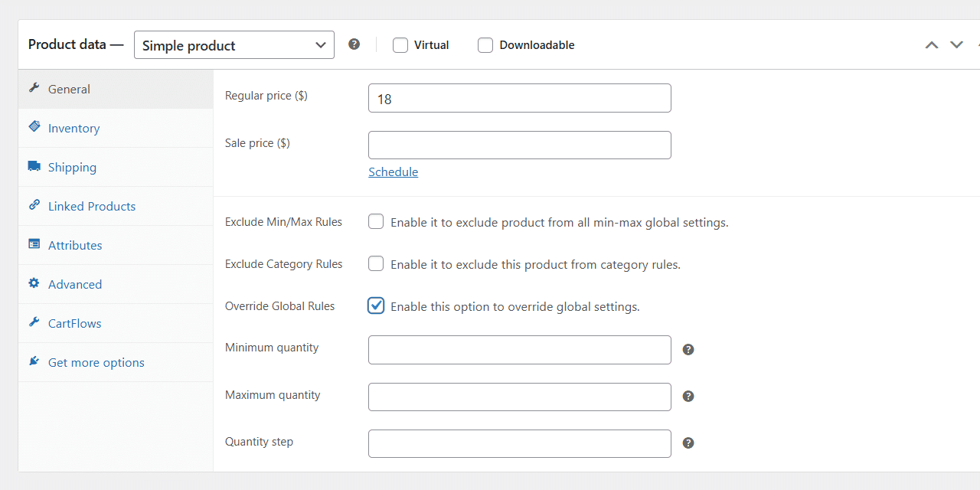Tick the Exclude Min/Max Rules checkbox
The image size is (980, 490).
click(376, 222)
